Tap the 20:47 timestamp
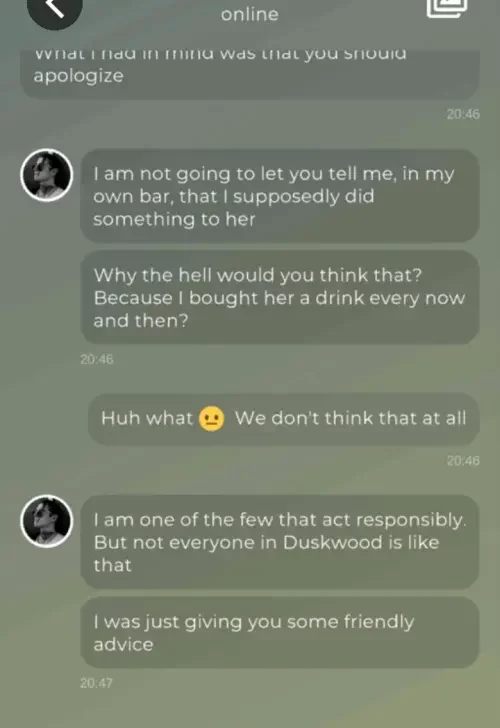Viewport: 500px width, 728px height. pyautogui.click(x=96, y=683)
